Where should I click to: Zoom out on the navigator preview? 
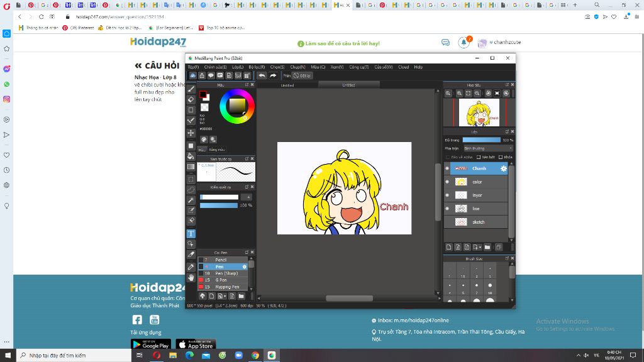coord(477,93)
